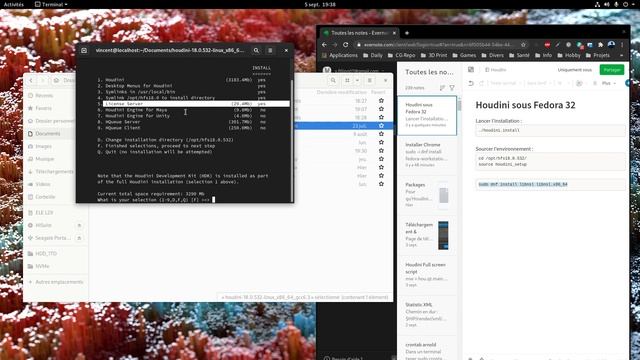This screenshot has width=640, height=360.
Task: Open Applications bookmark shortcut
Action: tap(340, 55)
